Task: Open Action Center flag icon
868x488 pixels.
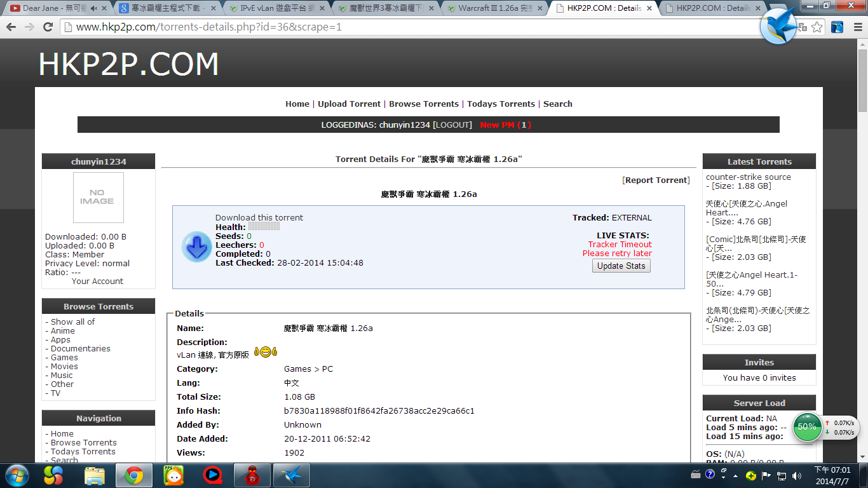Action: [766, 475]
